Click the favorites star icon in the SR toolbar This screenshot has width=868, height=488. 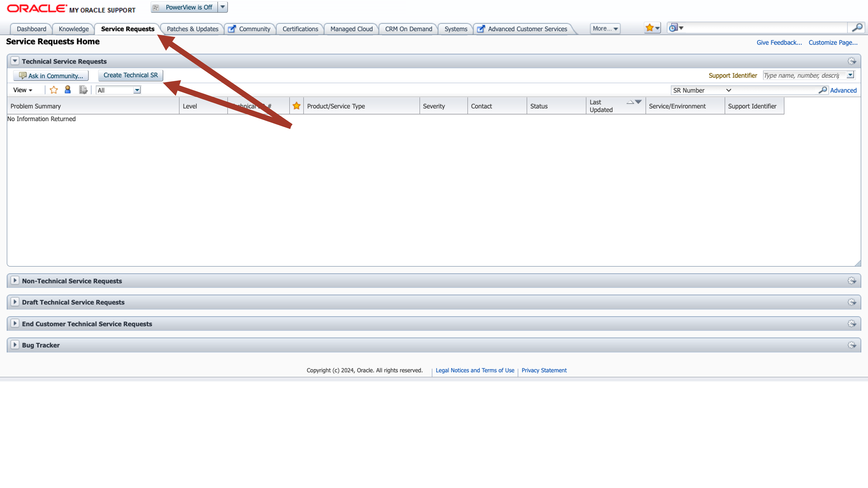pos(54,90)
